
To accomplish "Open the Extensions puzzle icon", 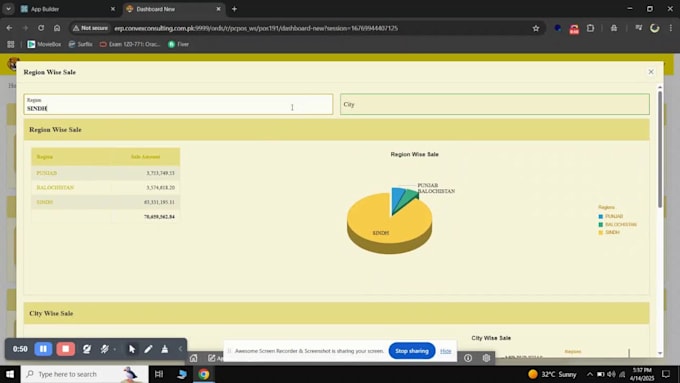I will point(590,28).
